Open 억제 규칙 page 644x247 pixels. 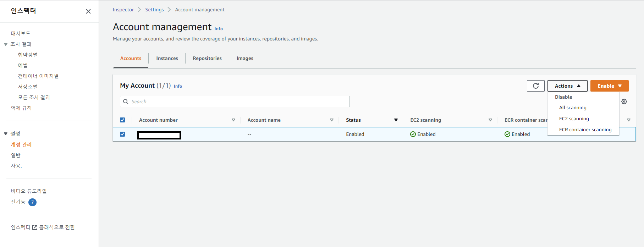point(21,108)
